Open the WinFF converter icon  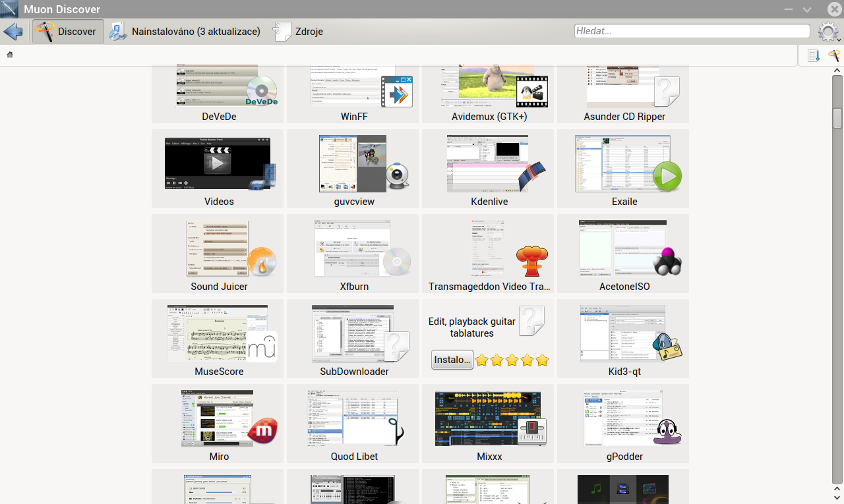397,92
